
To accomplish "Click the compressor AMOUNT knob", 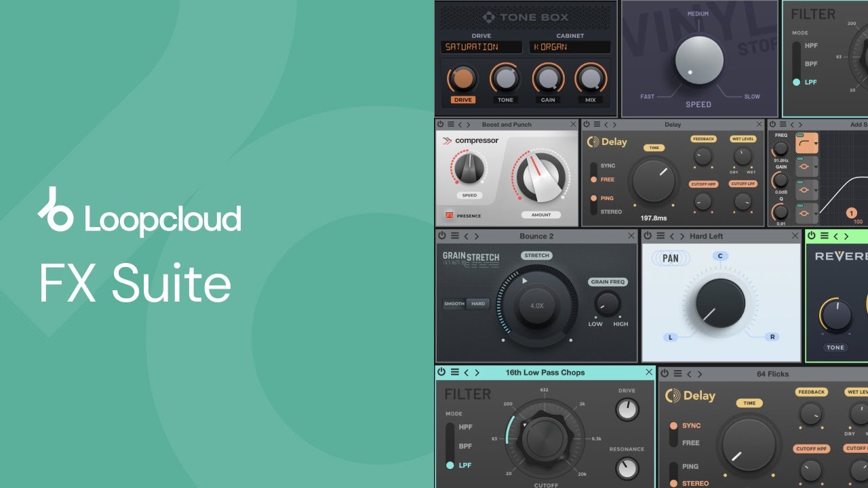I will [x=541, y=176].
